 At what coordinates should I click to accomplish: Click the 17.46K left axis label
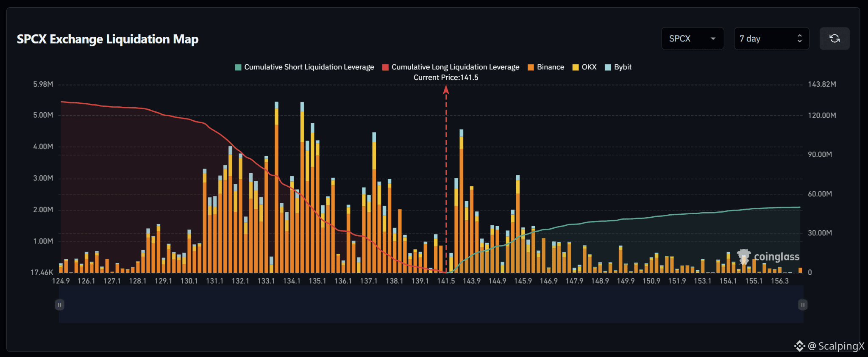pos(42,272)
